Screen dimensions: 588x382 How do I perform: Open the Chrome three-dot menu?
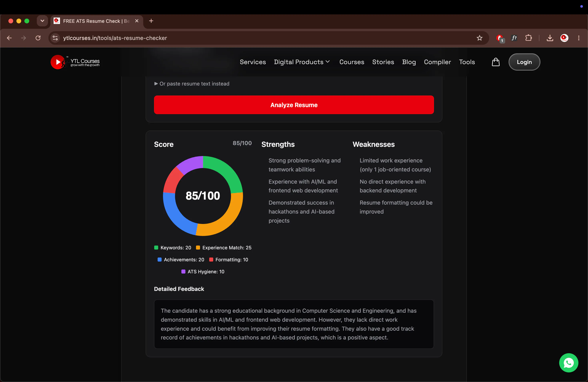pos(579,38)
